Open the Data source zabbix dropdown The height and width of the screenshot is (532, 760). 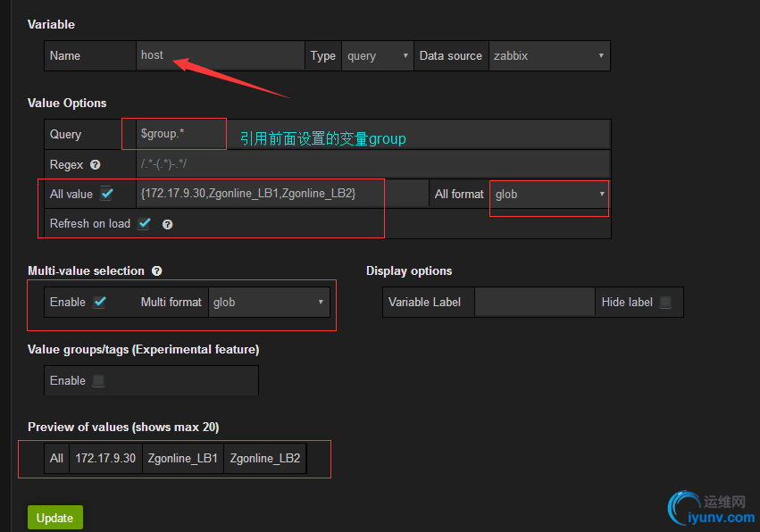pyautogui.click(x=548, y=55)
